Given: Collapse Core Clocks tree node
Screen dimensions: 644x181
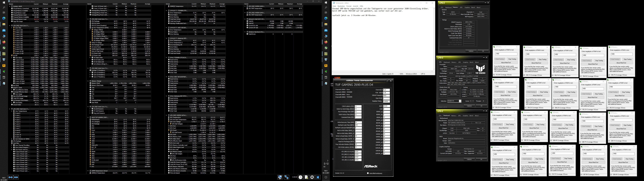Looking at the screenshot, I should coord(11,58).
